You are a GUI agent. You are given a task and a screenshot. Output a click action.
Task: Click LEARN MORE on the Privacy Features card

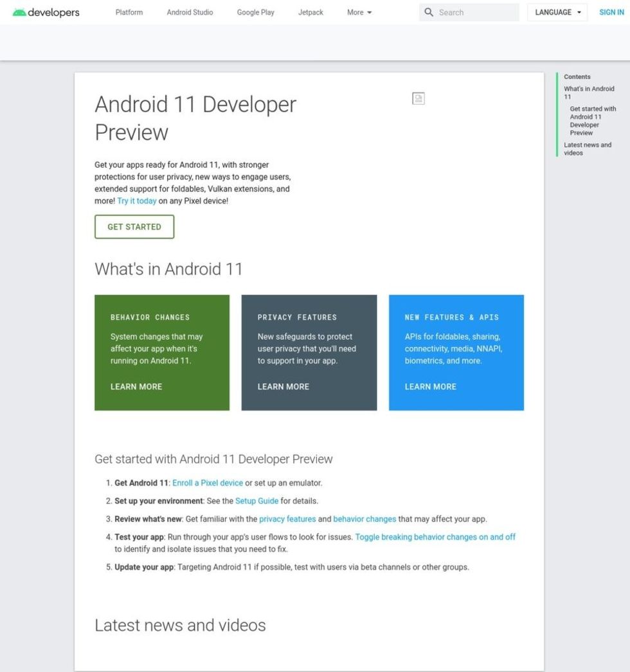283,386
